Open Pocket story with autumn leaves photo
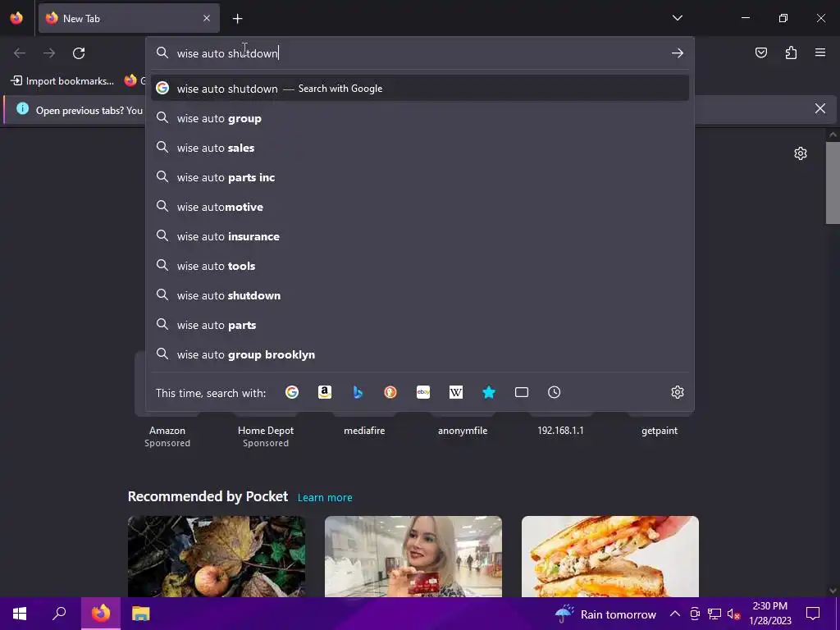This screenshot has height=630, width=840. point(217,556)
